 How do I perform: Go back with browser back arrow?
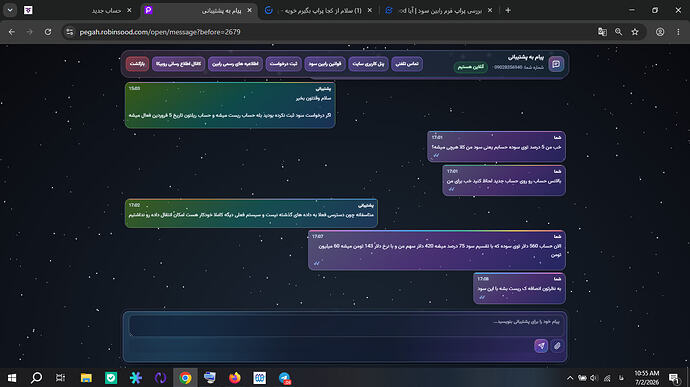[12, 32]
